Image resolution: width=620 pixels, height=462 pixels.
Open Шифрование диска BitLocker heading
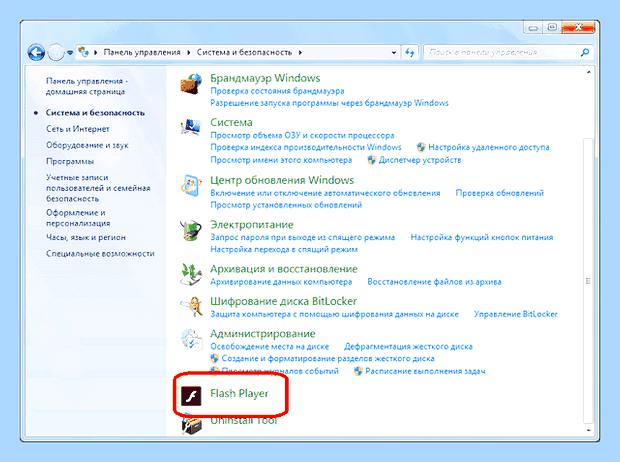283,301
